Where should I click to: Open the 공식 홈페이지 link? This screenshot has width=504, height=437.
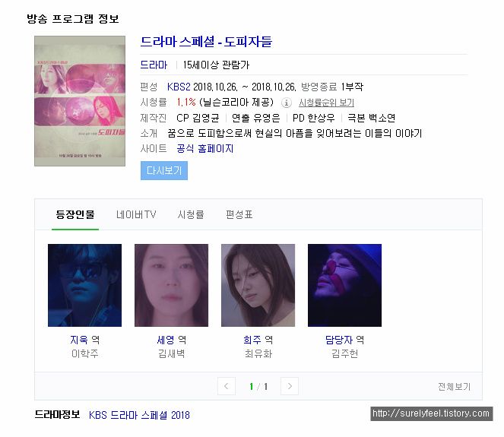pyautogui.click(x=205, y=148)
